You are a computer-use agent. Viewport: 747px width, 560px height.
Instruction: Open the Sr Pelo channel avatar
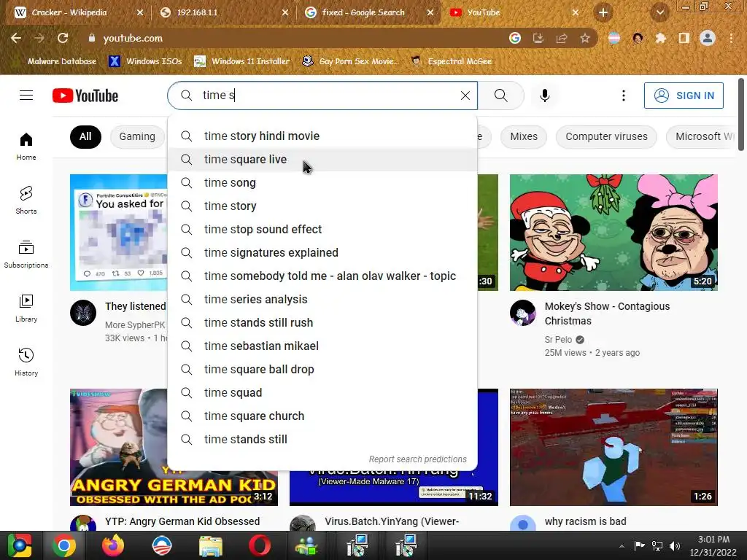pyautogui.click(x=522, y=313)
